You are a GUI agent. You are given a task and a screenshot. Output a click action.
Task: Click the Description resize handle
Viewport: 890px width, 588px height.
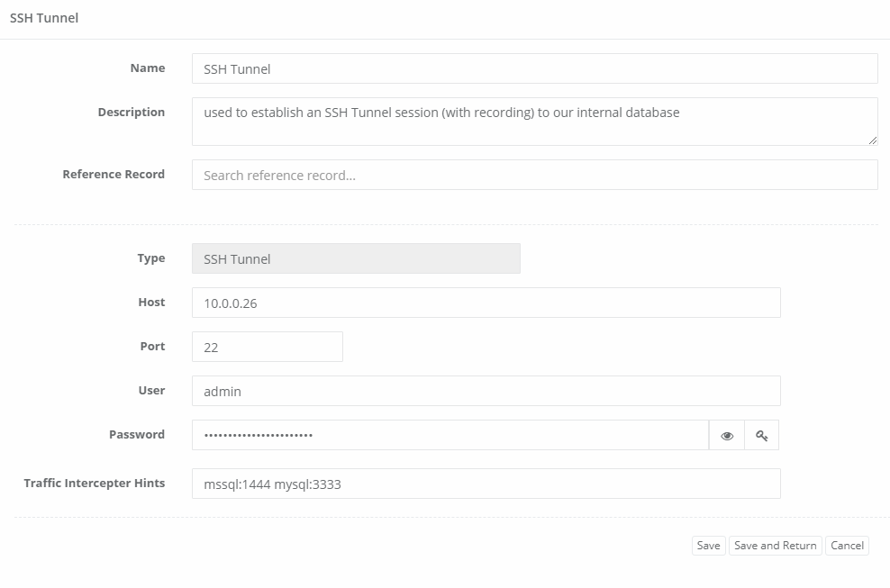click(873, 142)
